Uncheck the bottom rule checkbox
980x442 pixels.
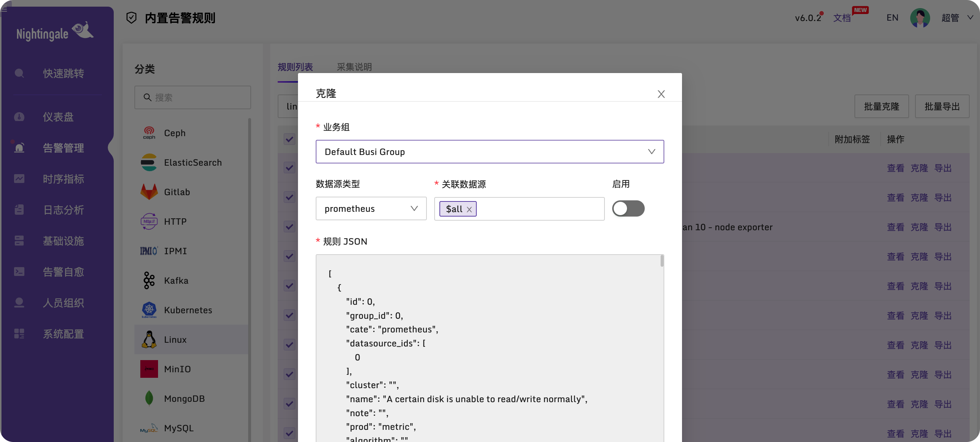[x=289, y=433]
